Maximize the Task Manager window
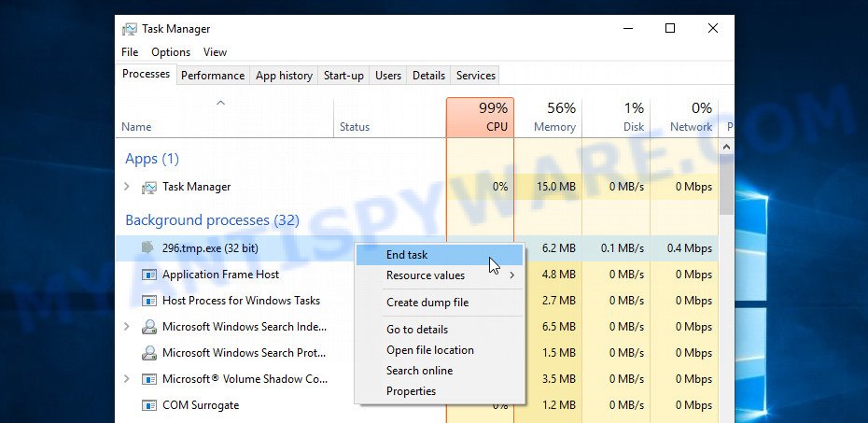This screenshot has width=868, height=423. [670, 28]
